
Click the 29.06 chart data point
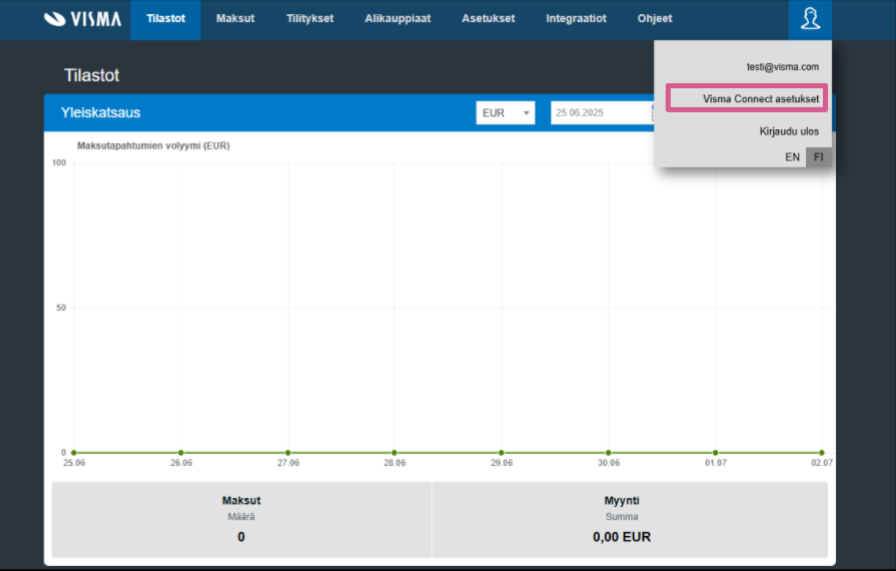[501, 452]
